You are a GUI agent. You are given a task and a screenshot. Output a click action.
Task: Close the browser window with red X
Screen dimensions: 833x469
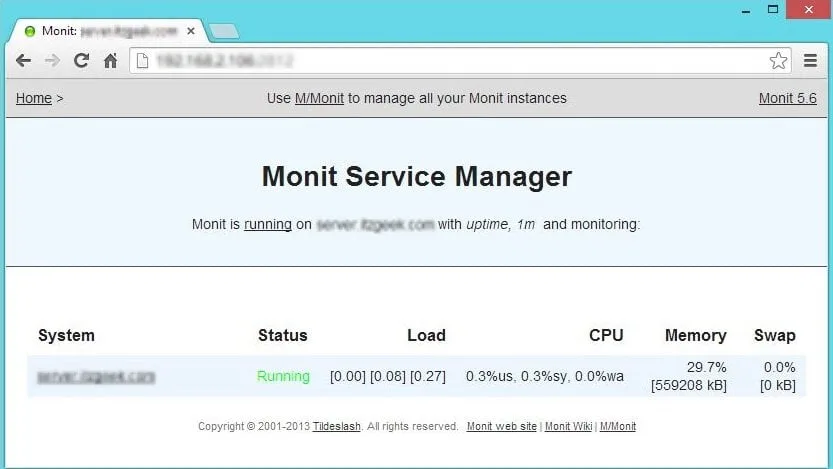809,10
